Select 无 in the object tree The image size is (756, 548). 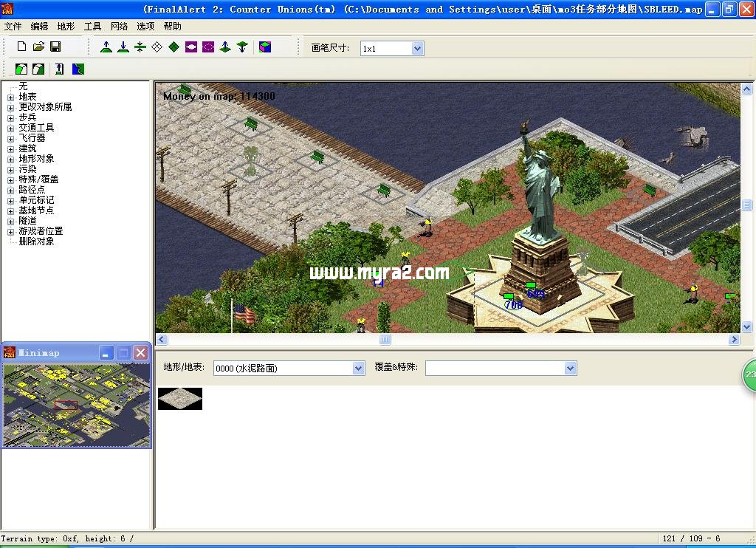point(23,86)
